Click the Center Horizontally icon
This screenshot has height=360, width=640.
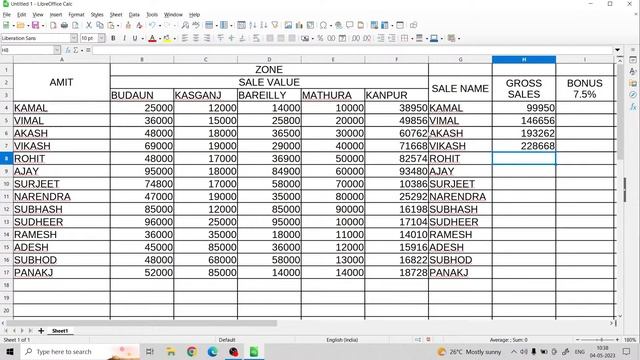pos(196,38)
